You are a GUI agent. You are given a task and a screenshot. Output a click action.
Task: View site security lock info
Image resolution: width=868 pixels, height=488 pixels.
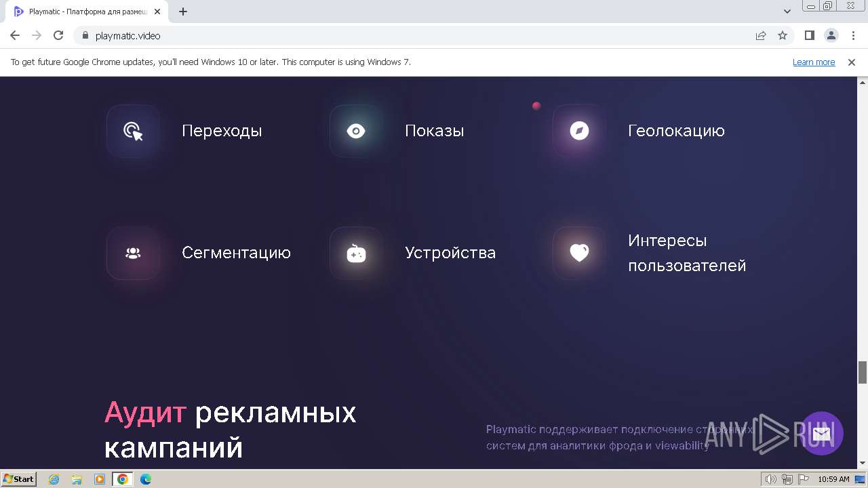(85, 35)
